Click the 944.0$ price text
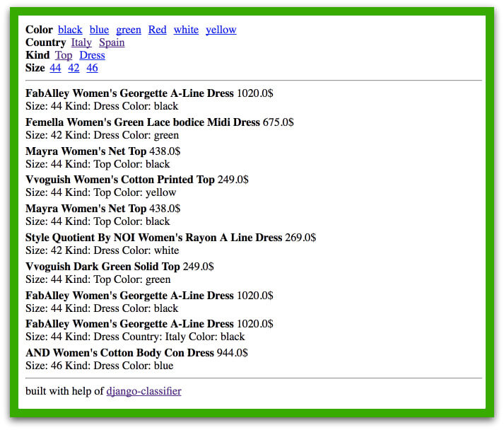This screenshot has height=430, width=504. [233, 352]
